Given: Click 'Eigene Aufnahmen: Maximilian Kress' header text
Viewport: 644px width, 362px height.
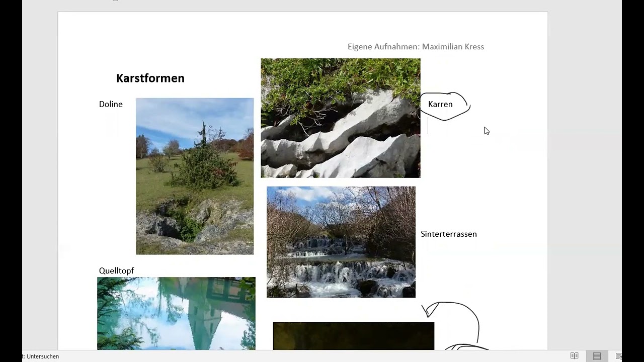Looking at the screenshot, I should [x=416, y=47].
